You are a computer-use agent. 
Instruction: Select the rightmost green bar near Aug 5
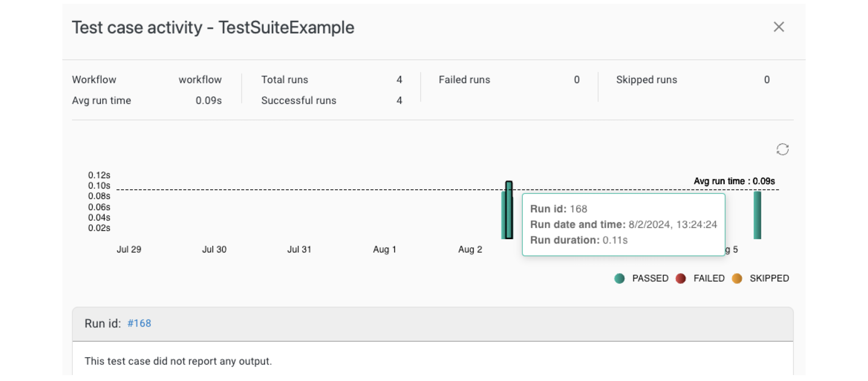757,215
